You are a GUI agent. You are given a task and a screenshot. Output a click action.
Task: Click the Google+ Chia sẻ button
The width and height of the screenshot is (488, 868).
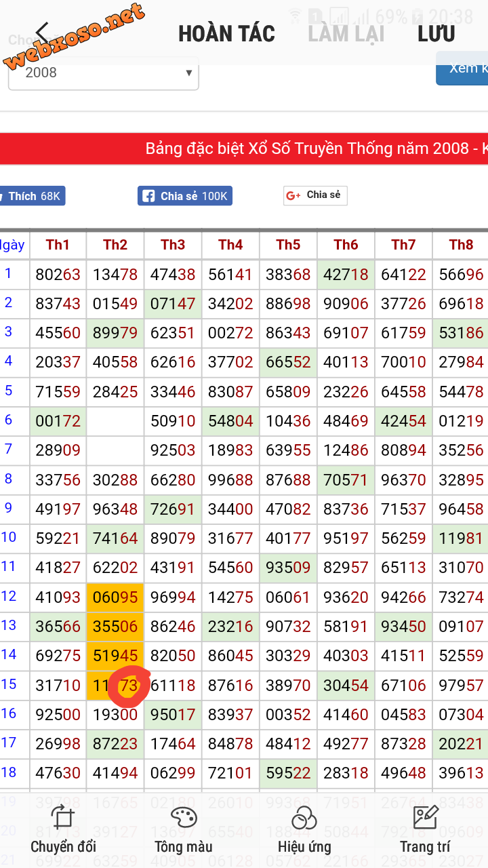pyautogui.click(x=315, y=195)
